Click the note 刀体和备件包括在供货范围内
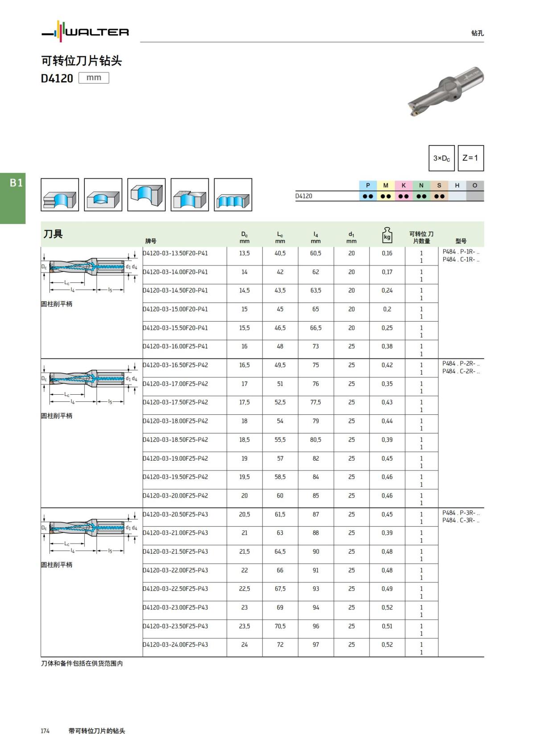This screenshot has width=535, height=756. pyautogui.click(x=82, y=663)
